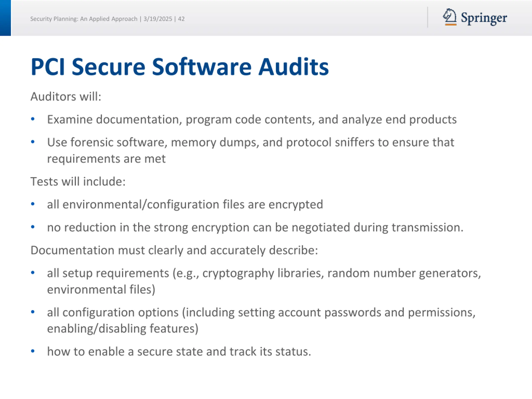Click the wrapped line 'requirements are met'
This screenshot has height=399, width=532.
click(106, 159)
